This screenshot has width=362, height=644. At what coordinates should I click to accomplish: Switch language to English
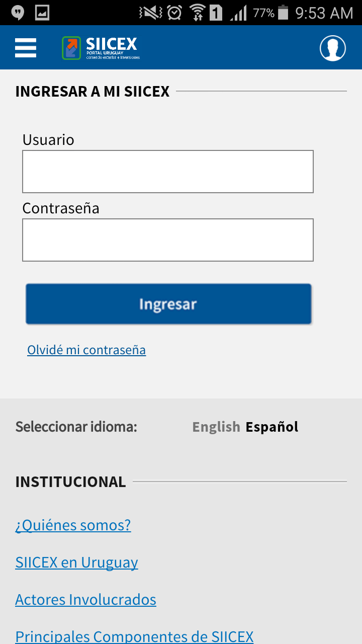pyautogui.click(x=216, y=427)
